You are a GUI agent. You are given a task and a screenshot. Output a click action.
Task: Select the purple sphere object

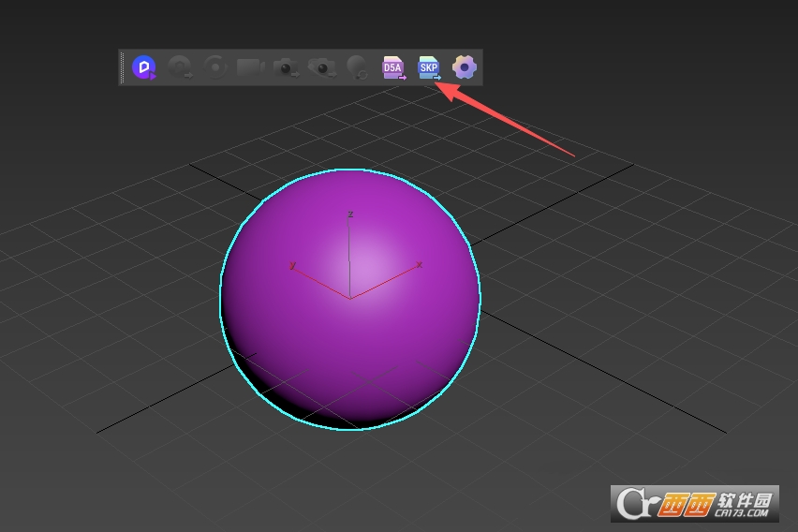[350, 300]
